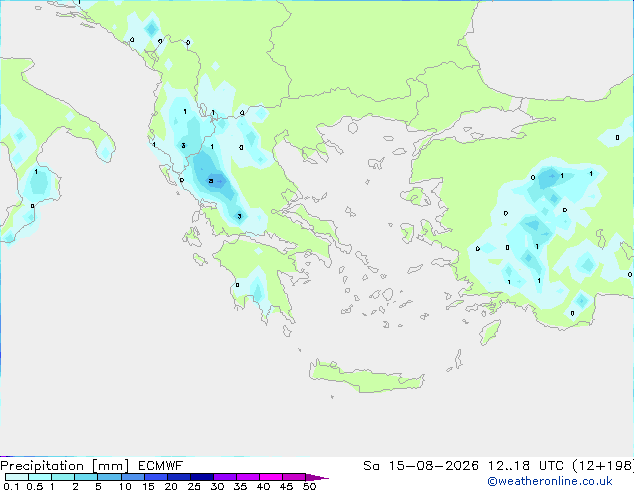Viewport: 634px width, 490px height.
Task: Click the 25–30 mm navy legend swatch
Action: (202, 477)
